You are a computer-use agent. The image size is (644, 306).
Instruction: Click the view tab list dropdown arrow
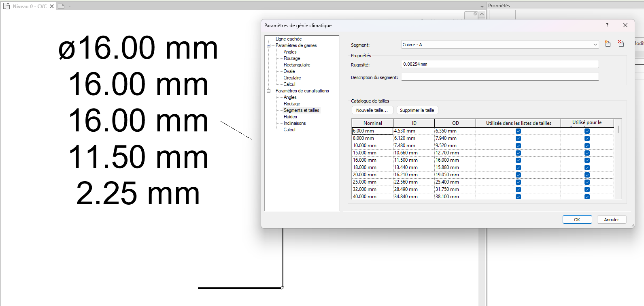click(482, 6)
